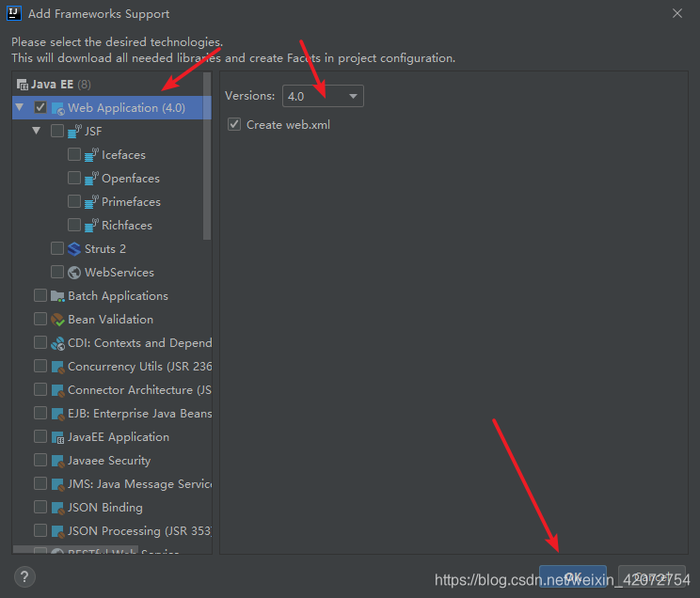This screenshot has height=598, width=700.
Task: Select the Struts 2 label
Action: tap(105, 249)
